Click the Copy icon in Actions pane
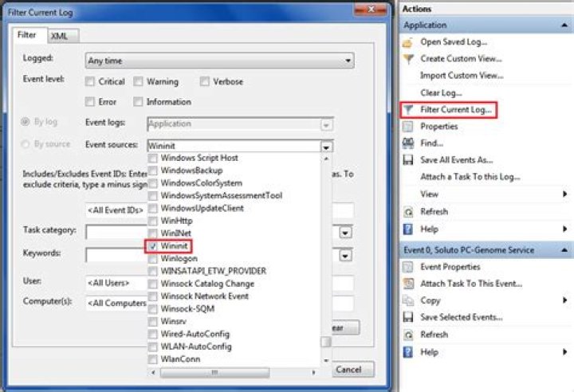This screenshot has height=392, width=574. click(x=408, y=300)
